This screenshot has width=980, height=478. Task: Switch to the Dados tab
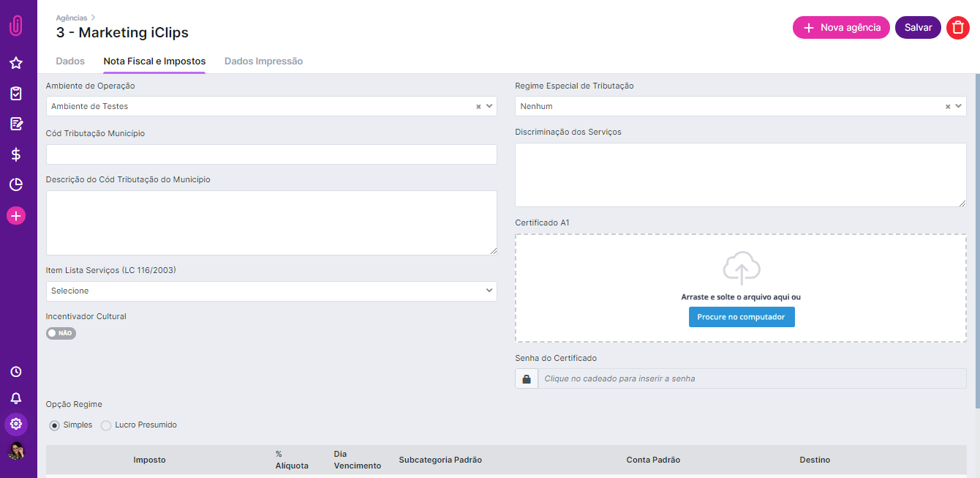(x=70, y=61)
